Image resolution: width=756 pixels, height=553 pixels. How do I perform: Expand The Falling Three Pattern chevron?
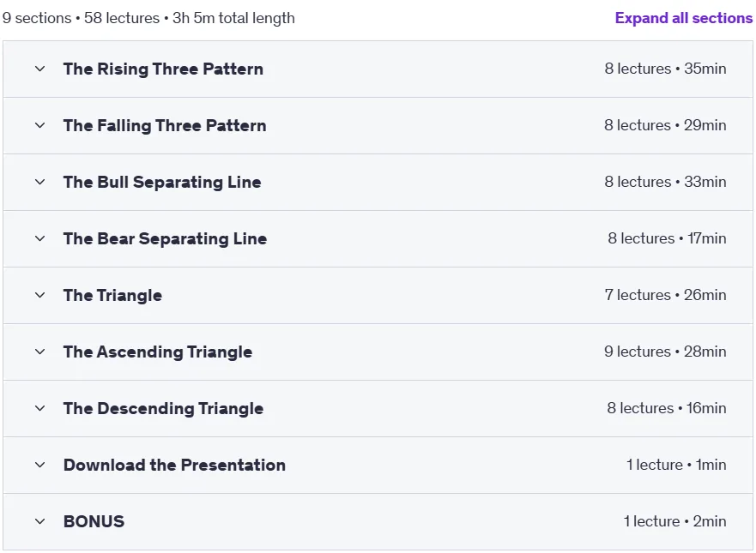pos(40,126)
